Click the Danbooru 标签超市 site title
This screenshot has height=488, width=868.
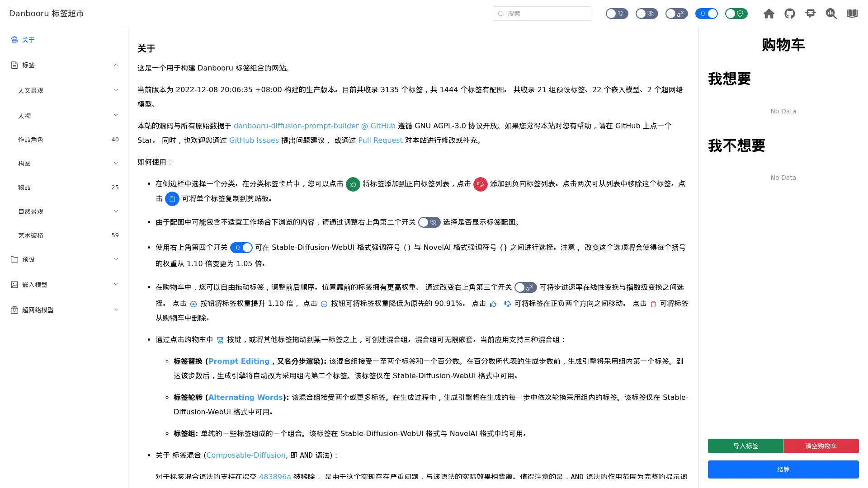(47, 14)
